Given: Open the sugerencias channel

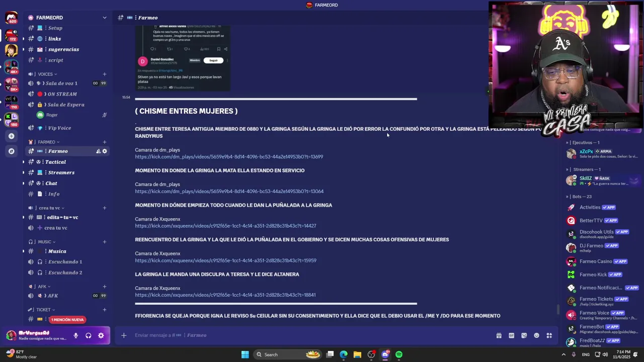Looking at the screenshot, I should [x=67, y=49].
